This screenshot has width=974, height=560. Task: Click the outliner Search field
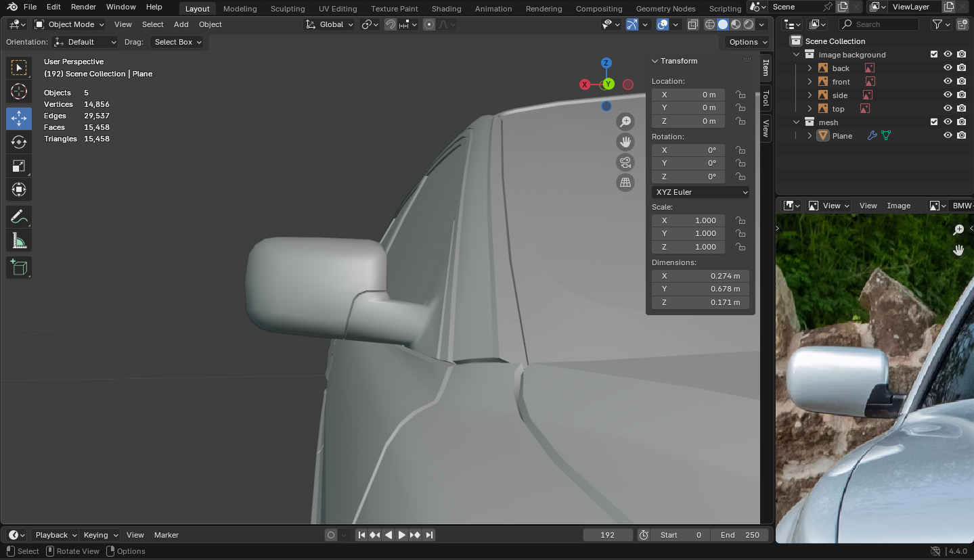879,24
